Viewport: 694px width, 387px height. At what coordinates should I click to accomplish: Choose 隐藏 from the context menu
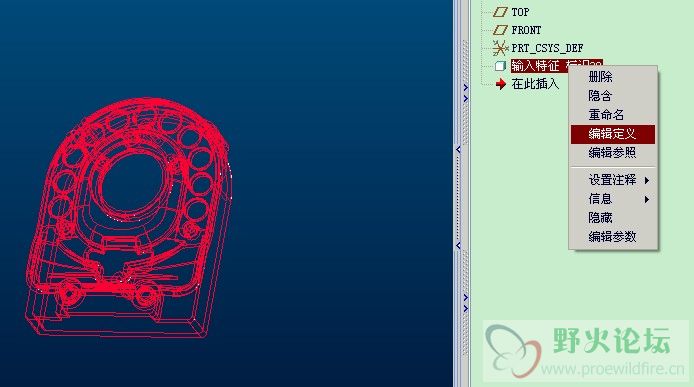click(600, 218)
